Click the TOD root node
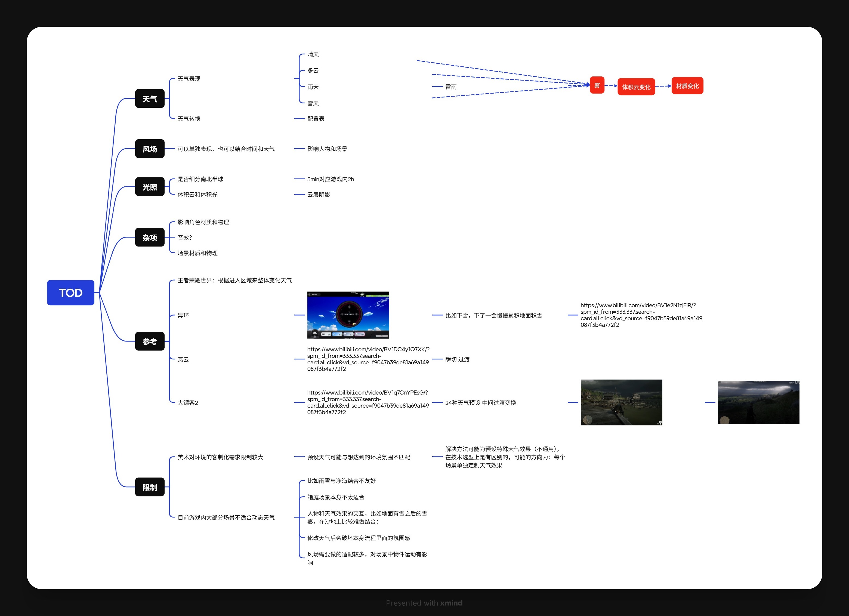849x616 pixels. 70,292
